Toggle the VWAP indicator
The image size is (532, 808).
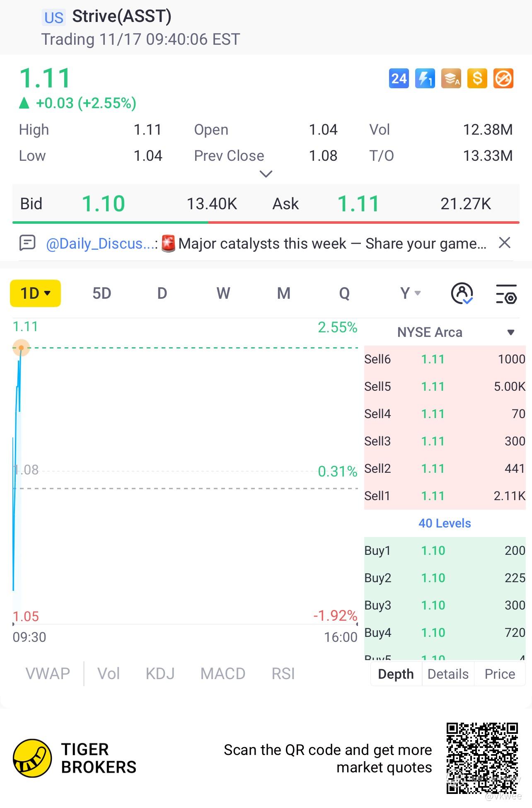(x=48, y=674)
